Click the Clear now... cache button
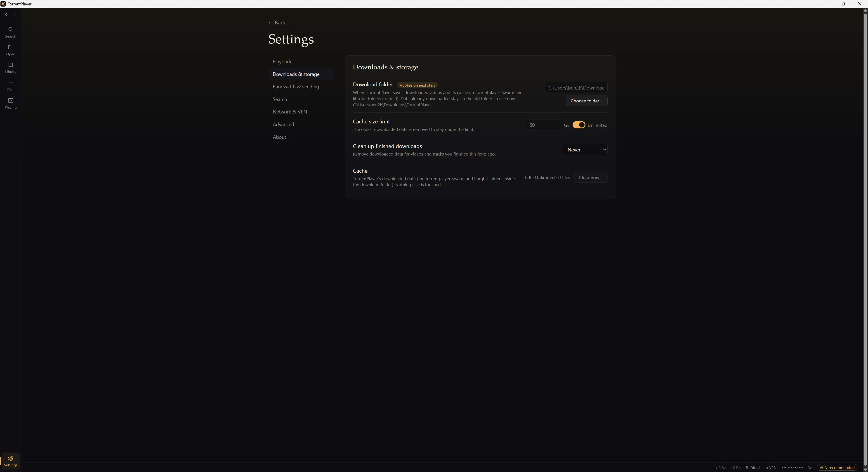The image size is (868, 472). pyautogui.click(x=590, y=177)
